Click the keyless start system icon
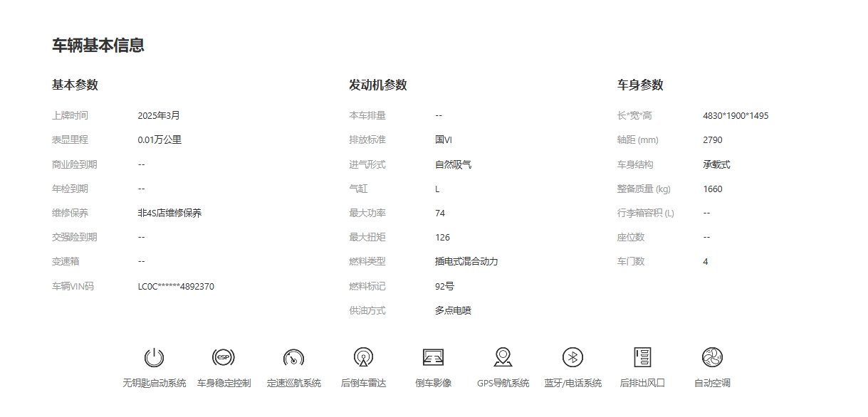The image size is (868, 417). point(154,357)
